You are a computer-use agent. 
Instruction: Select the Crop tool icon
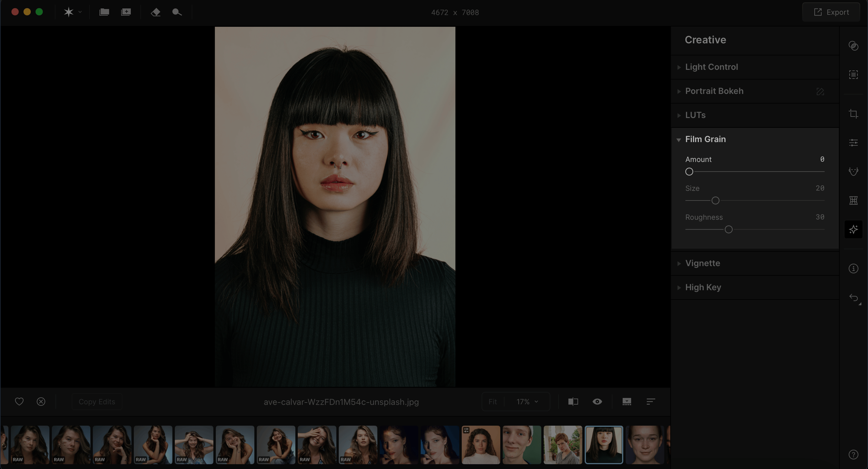click(x=853, y=114)
